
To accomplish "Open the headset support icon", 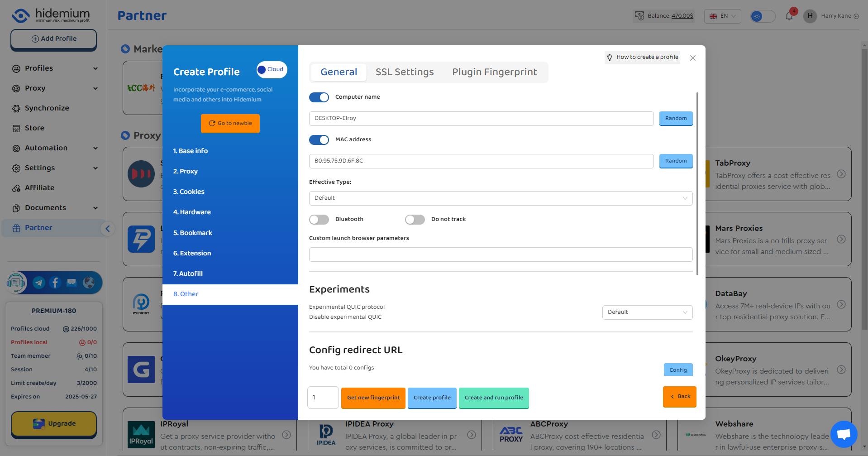I will (x=16, y=283).
